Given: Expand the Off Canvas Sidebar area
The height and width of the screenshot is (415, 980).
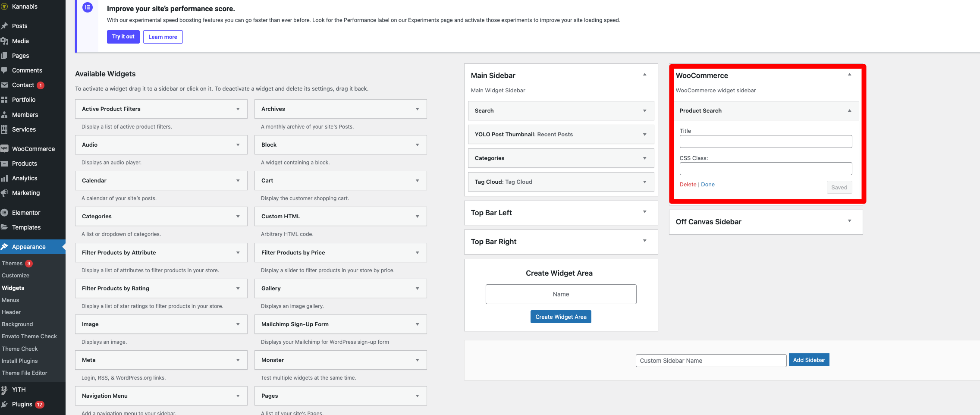Looking at the screenshot, I should (850, 221).
